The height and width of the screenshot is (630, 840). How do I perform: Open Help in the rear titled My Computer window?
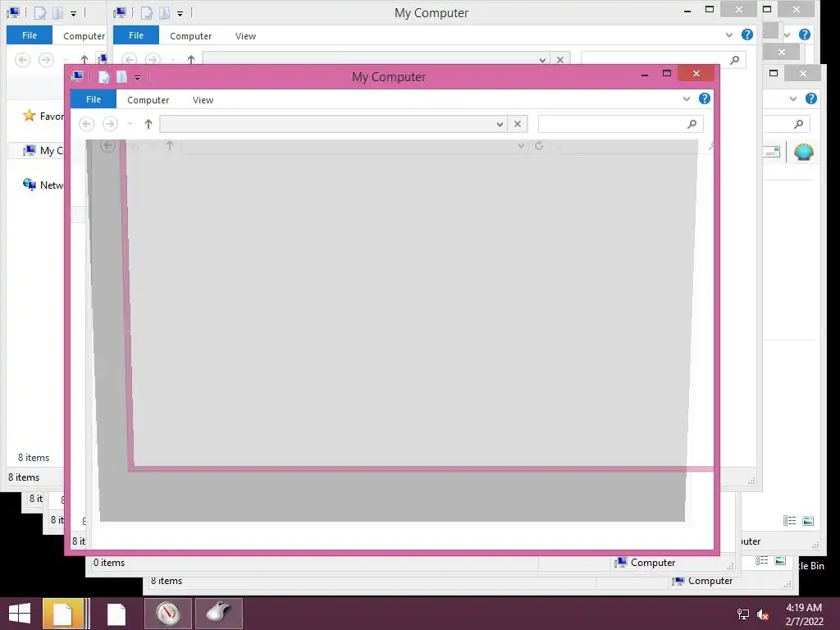click(x=746, y=34)
